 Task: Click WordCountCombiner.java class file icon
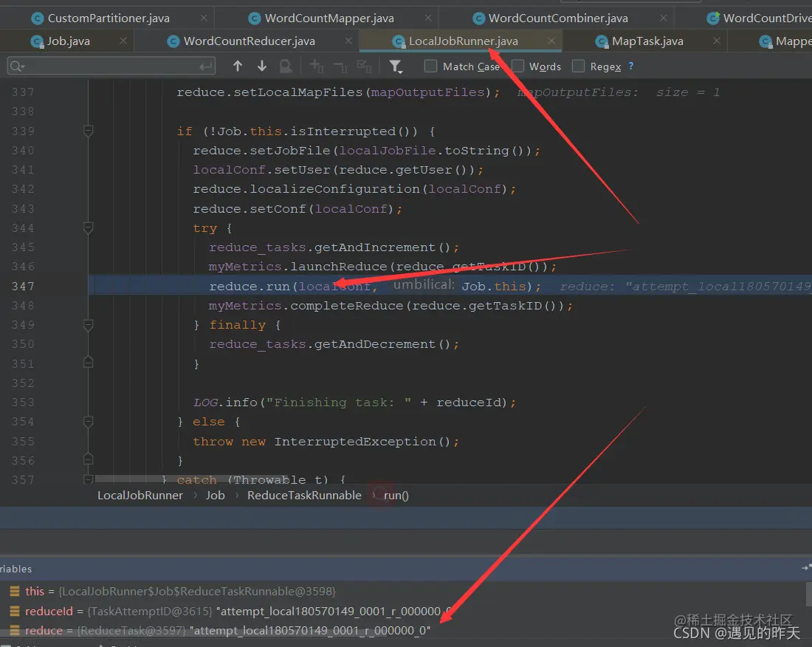click(478, 18)
